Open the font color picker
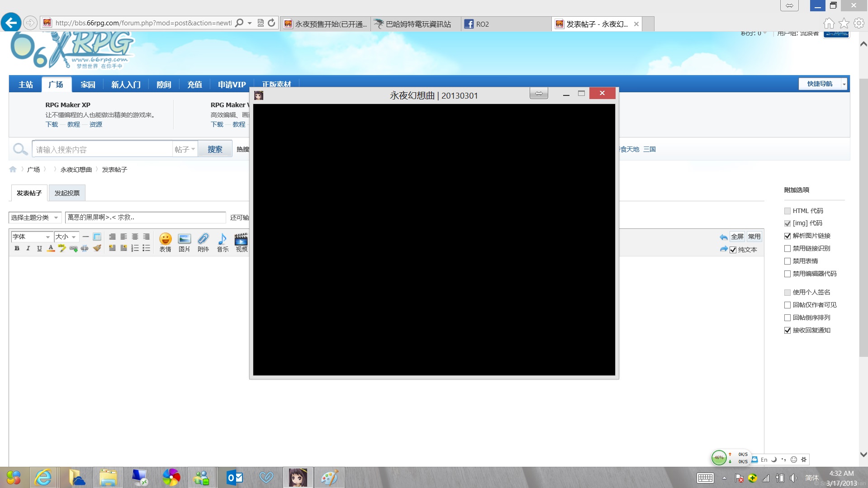This screenshot has width=868, height=488. [51, 248]
